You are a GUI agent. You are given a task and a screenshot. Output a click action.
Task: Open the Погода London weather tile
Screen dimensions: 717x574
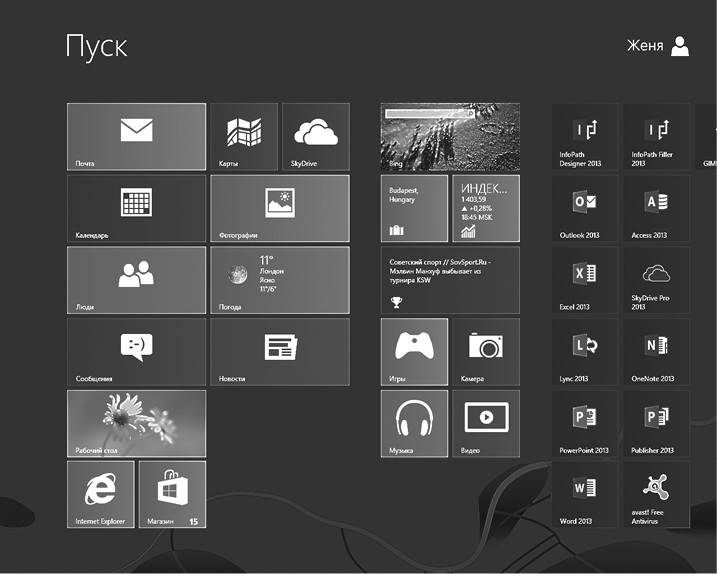280,280
